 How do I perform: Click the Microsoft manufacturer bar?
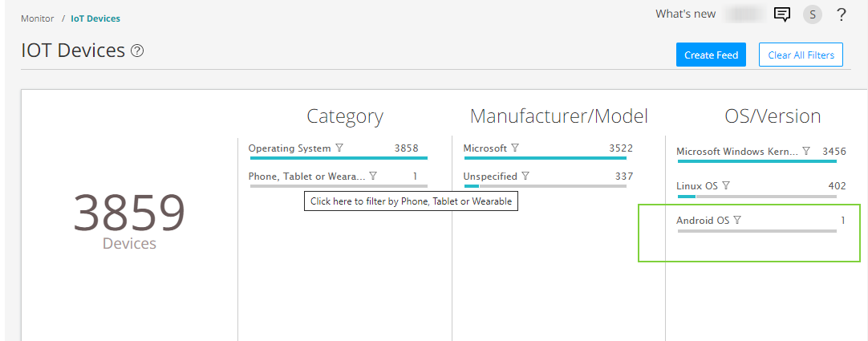point(547,158)
